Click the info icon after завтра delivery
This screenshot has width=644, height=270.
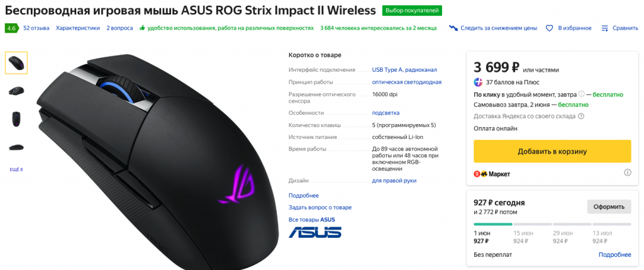[582, 94]
